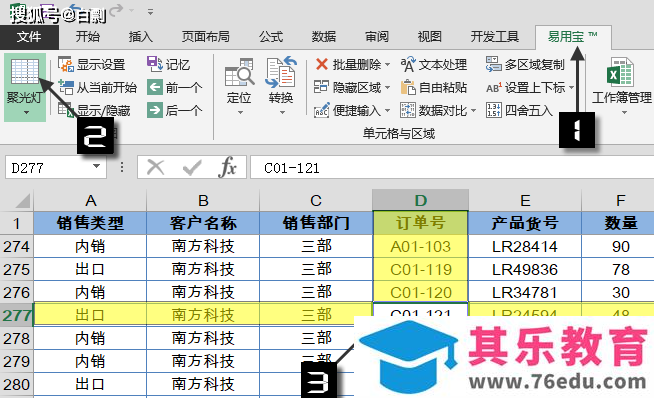Click the 产品货号 header cell
This screenshot has height=398, width=654.
[x=525, y=223]
